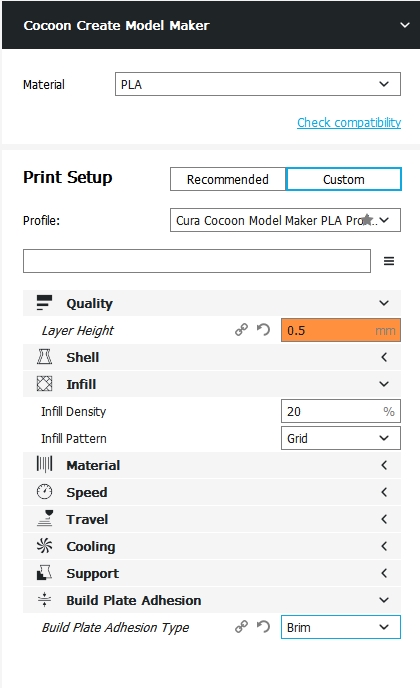
Task: Open the Material PLA dropdown
Action: (258, 84)
